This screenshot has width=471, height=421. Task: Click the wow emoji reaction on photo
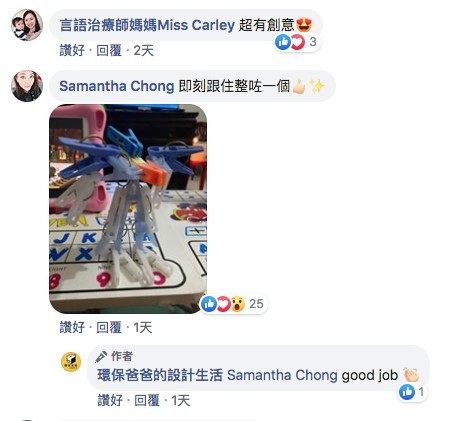coord(238,304)
